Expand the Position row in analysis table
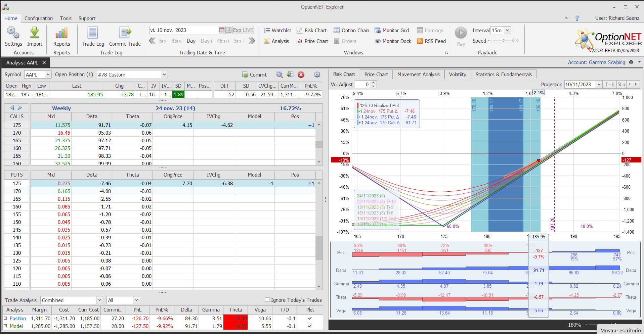 [x=5, y=318]
